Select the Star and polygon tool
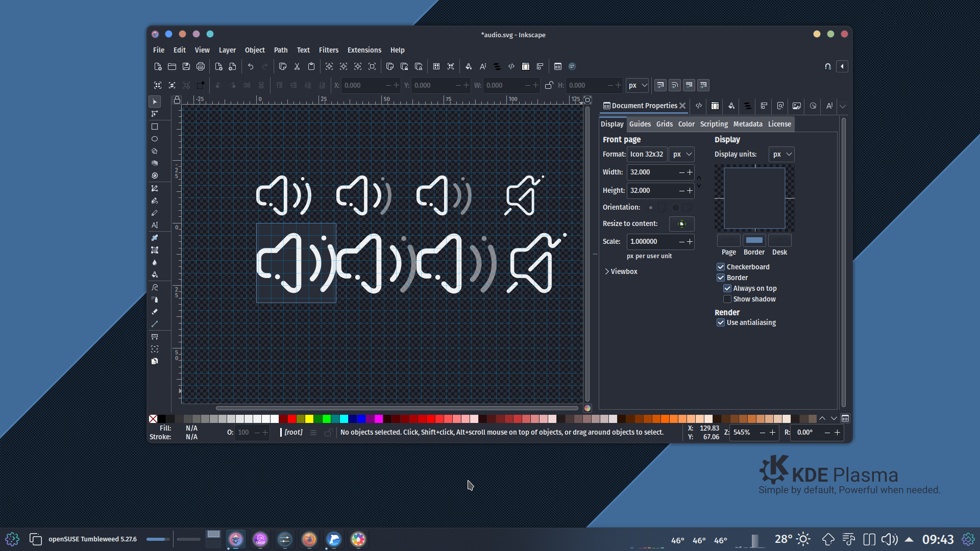980x551 pixels. click(x=155, y=151)
